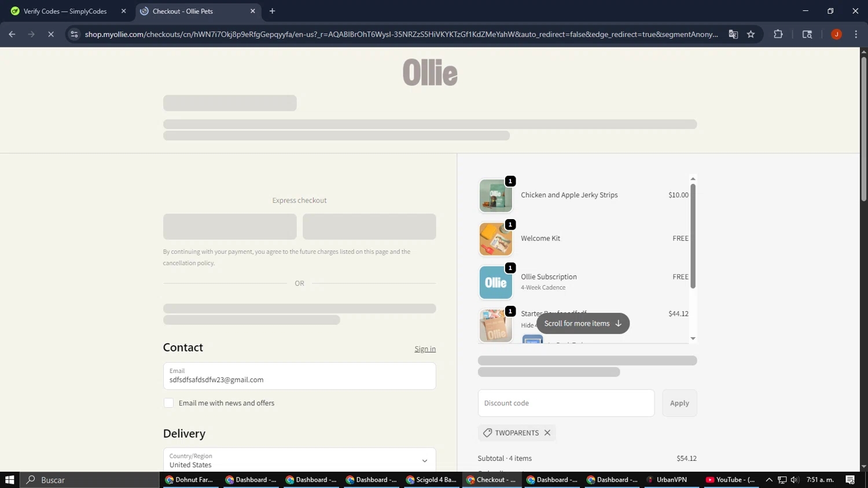Click the Apply discount button
This screenshot has height=488, width=868.
tap(679, 403)
